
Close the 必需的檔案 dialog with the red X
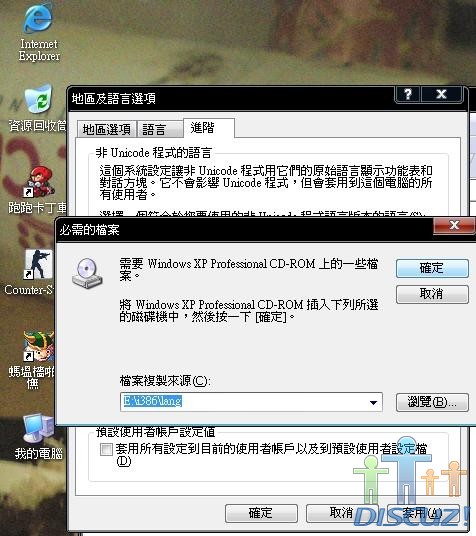coord(454,226)
